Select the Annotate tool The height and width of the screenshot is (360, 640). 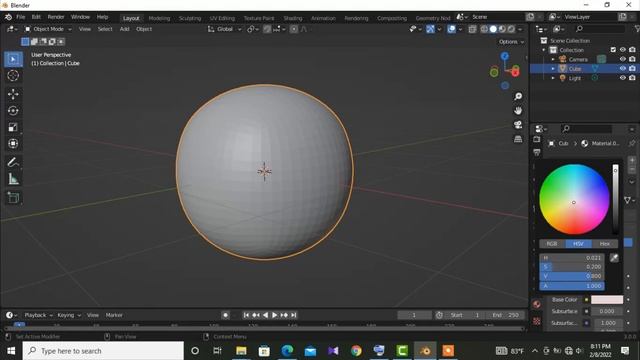pos(13,162)
